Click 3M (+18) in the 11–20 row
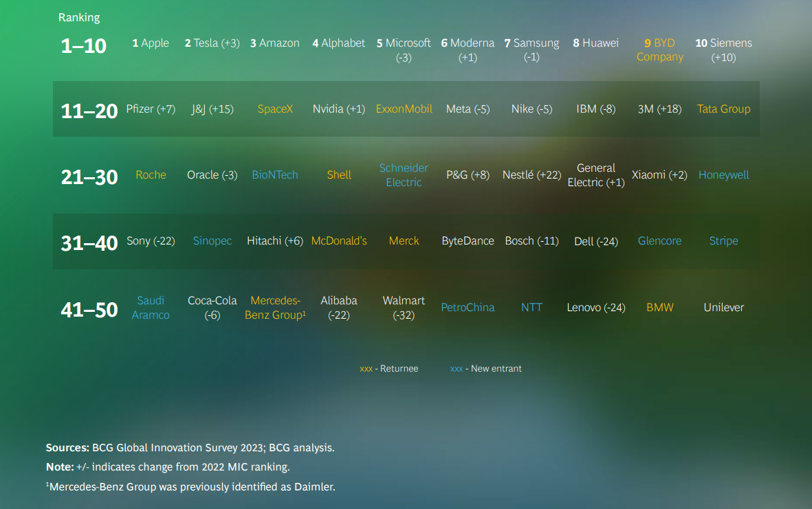Image resolution: width=812 pixels, height=509 pixels. coord(660,109)
